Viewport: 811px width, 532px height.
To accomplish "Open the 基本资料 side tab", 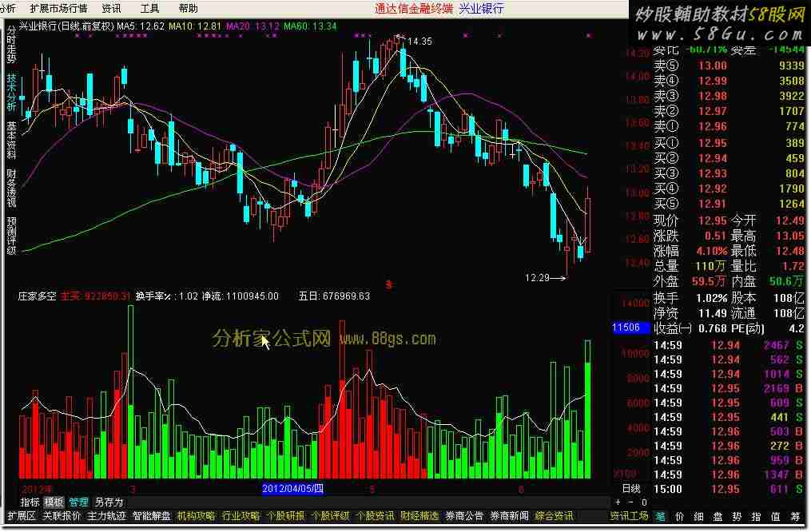I will pos(11,140).
